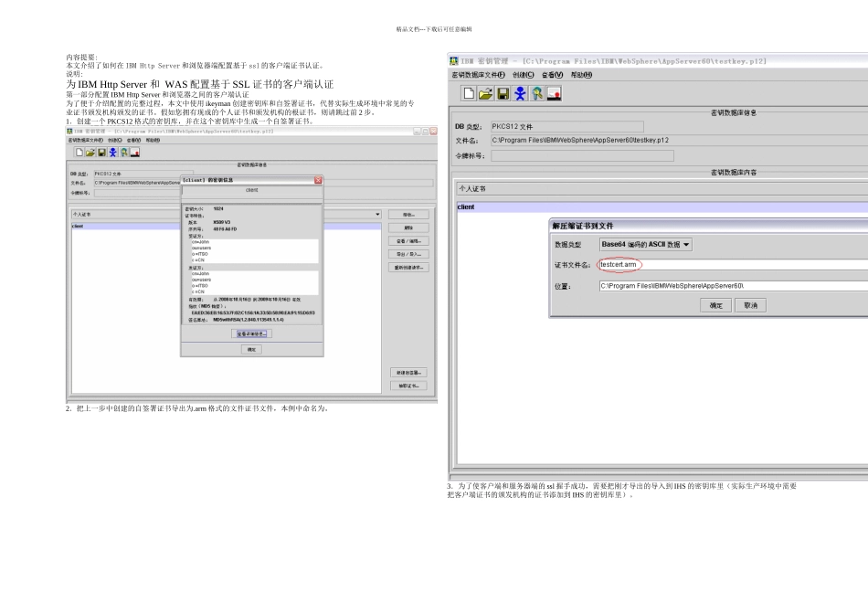The height and width of the screenshot is (614, 868).
Task: Click the view details button in the key info dialog
Action: [252, 333]
